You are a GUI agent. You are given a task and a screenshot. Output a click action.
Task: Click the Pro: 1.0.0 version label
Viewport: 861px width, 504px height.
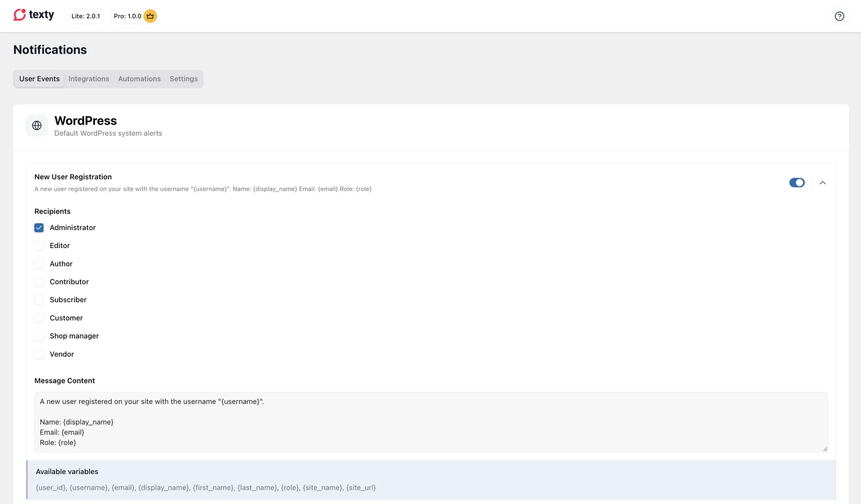click(127, 16)
